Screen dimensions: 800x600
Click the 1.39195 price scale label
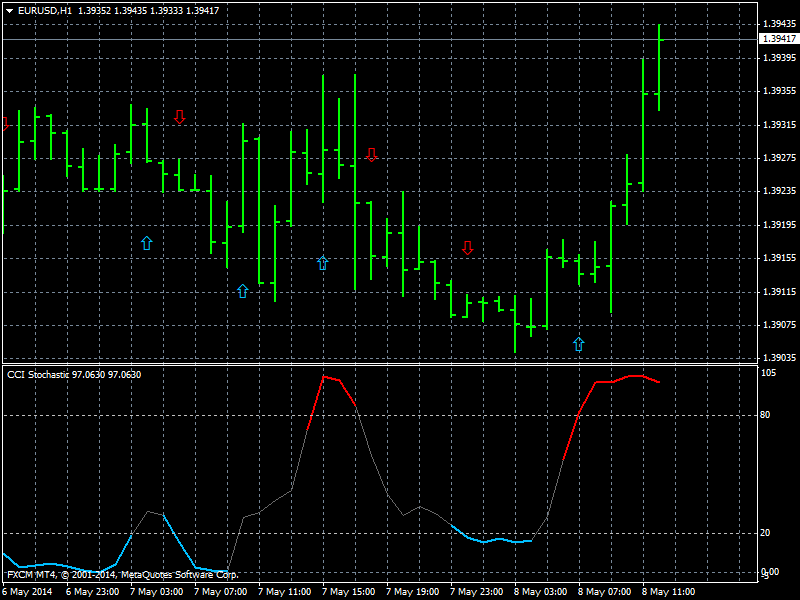point(779,224)
